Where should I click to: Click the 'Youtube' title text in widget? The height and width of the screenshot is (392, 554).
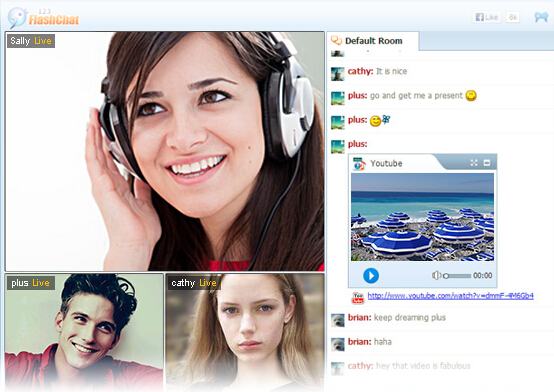pyautogui.click(x=386, y=163)
